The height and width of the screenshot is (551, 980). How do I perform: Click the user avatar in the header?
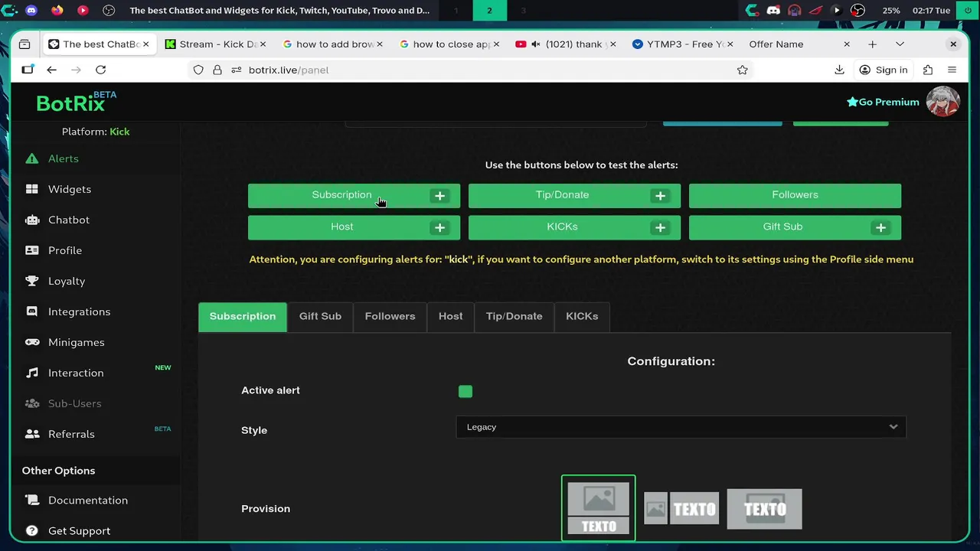point(942,102)
